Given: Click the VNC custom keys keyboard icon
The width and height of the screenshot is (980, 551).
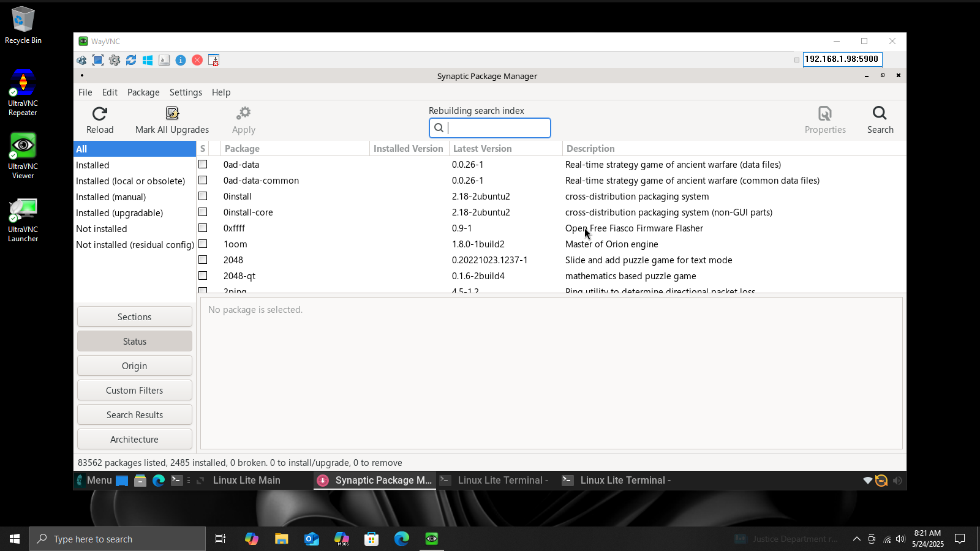Looking at the screenshot, I should 164,60.
